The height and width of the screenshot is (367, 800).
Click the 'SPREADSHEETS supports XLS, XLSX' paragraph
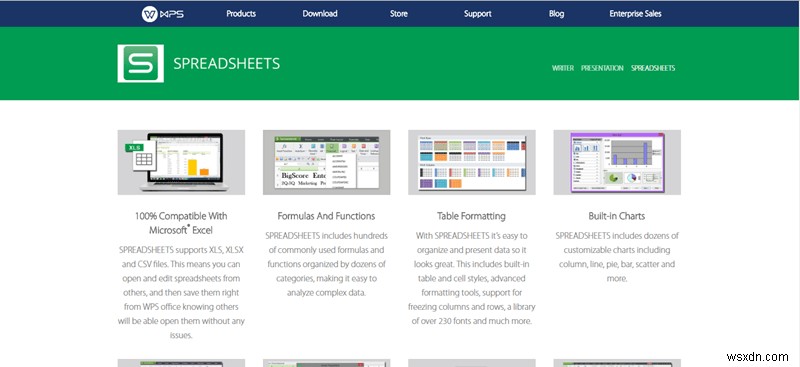pos(181,293)
